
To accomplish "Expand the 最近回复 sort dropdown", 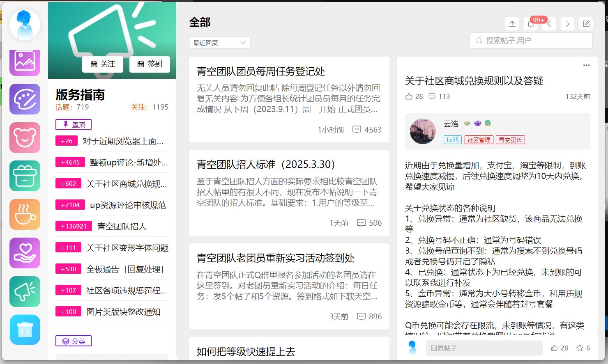I will 219,43.
